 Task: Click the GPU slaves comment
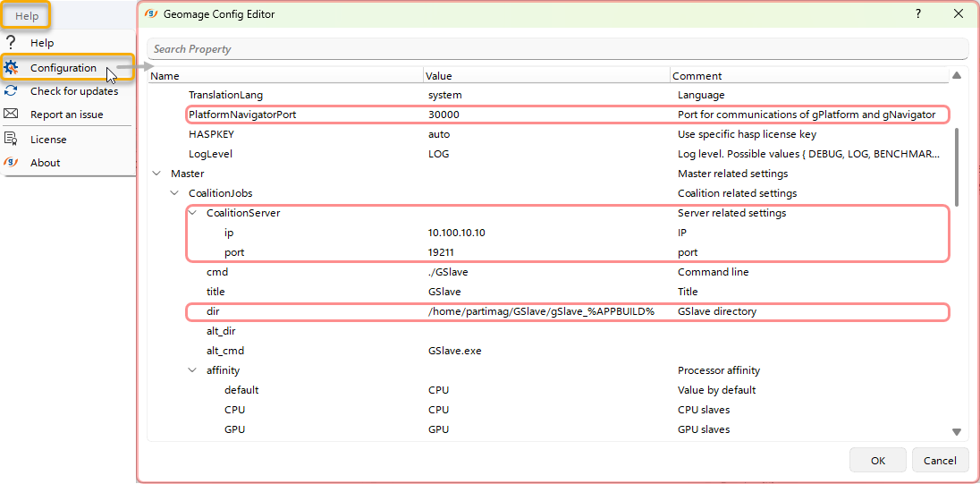click(704, 429)
